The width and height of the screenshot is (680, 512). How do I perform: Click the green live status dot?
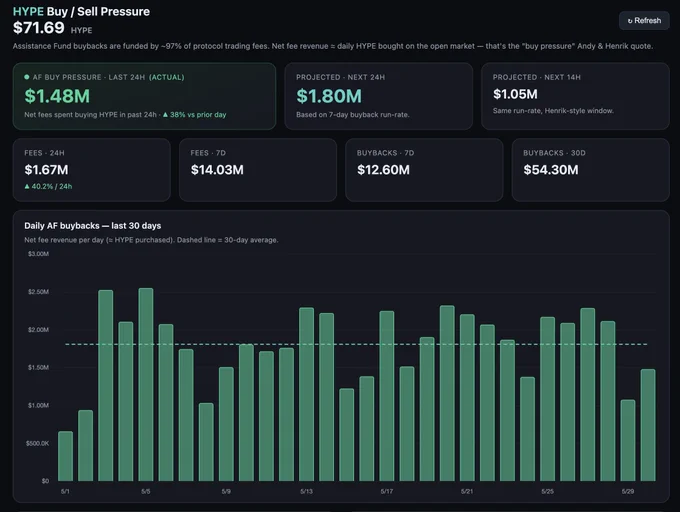click(x=27, y=77)
